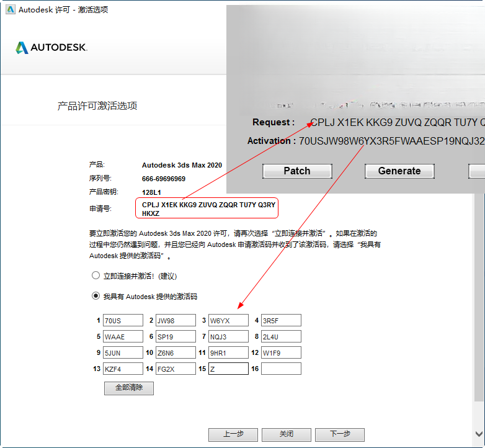The width and height of the screenshot is (485, 448).
Task: Select the connect now and activate radio option
Action: [x=96, y=276]
